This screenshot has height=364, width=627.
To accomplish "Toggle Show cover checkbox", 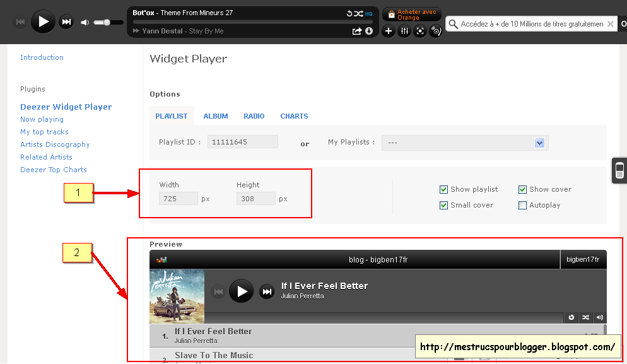I will click(522, 189).
